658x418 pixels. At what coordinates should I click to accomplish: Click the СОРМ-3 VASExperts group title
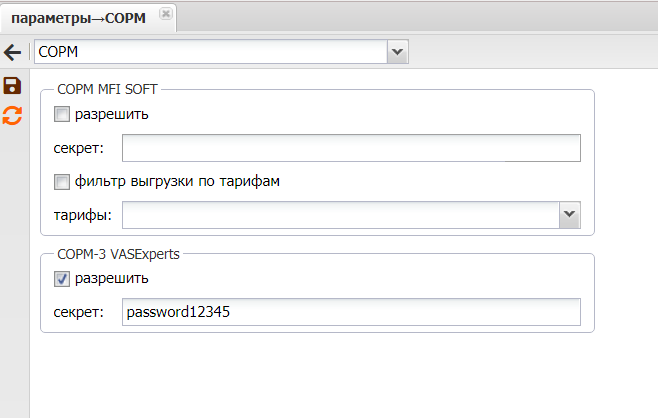[118, 255]
